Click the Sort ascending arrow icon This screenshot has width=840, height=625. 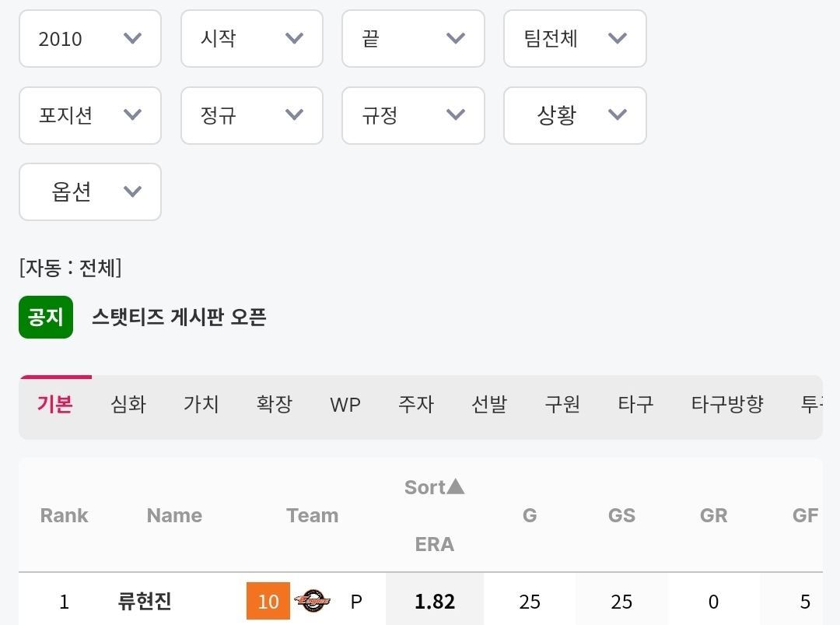(x=456, y=487)
